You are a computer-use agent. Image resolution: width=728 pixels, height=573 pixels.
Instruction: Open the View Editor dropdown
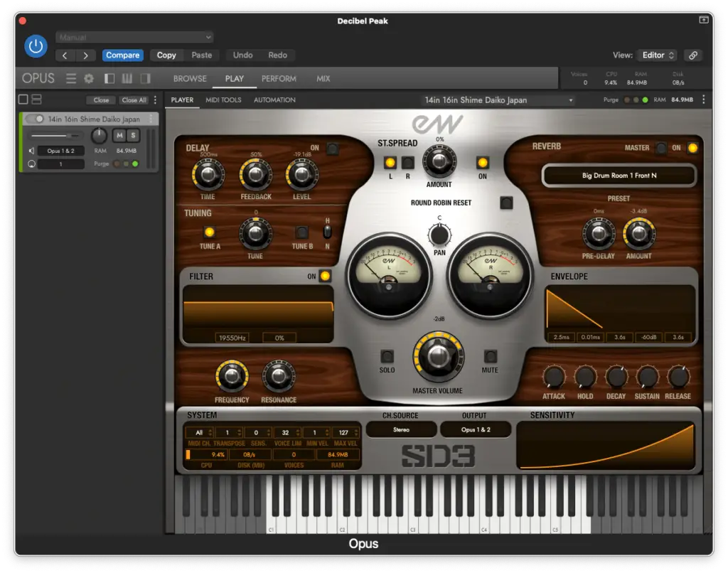coord(657,55)
